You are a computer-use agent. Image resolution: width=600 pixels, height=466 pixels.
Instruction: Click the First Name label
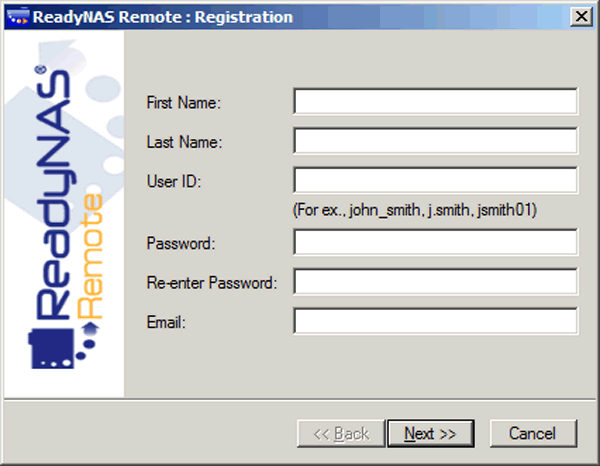pyautogui.click(x=184, y=103)
